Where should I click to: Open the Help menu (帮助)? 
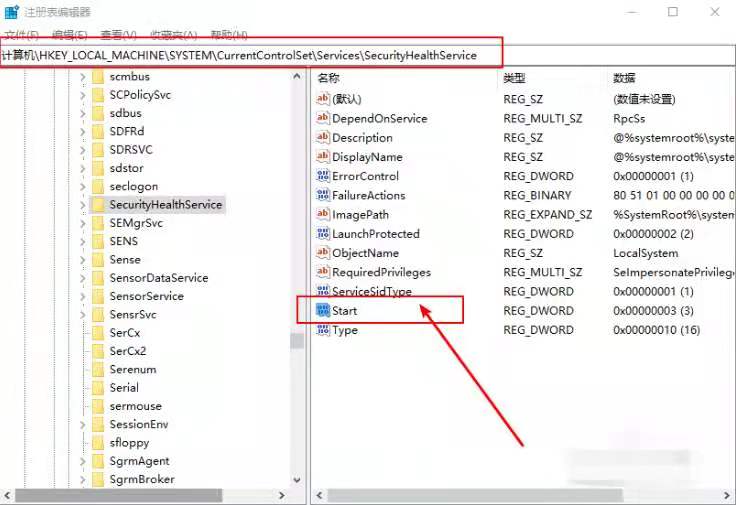pos(229,35)
